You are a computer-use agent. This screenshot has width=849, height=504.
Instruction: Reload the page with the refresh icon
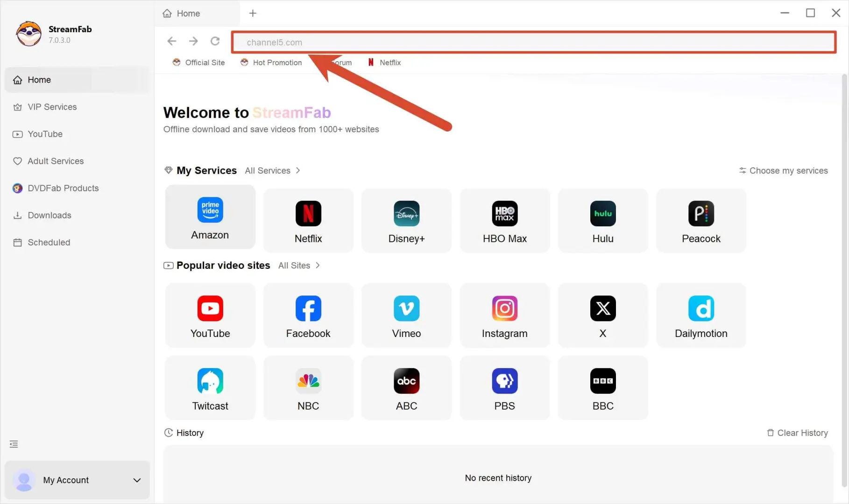215,42
